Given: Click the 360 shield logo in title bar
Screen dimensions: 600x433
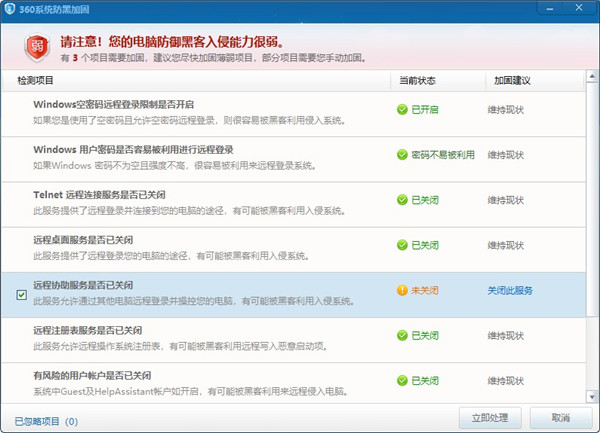Looking at the screenshot, I should point(10,8).
